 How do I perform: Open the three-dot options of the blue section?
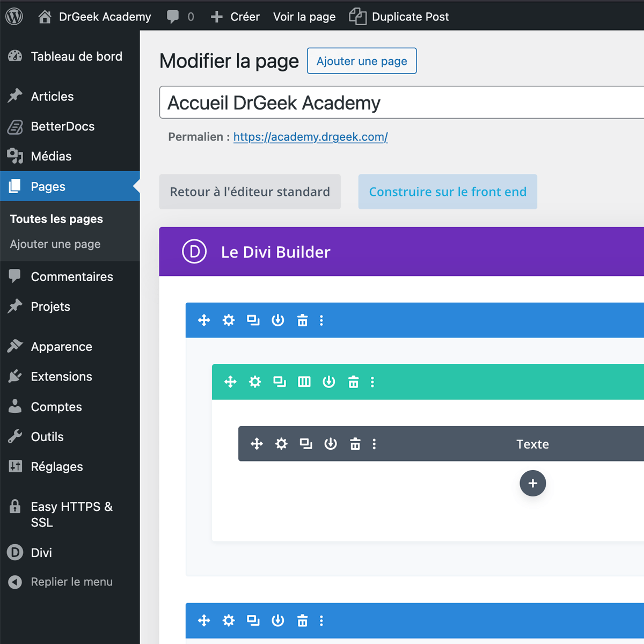[x=321, y=320]
